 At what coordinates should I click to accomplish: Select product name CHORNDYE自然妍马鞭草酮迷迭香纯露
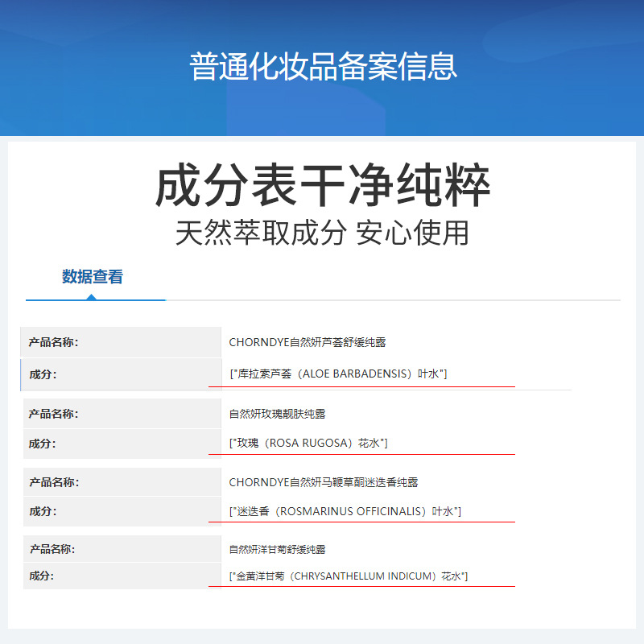(324, 482)
